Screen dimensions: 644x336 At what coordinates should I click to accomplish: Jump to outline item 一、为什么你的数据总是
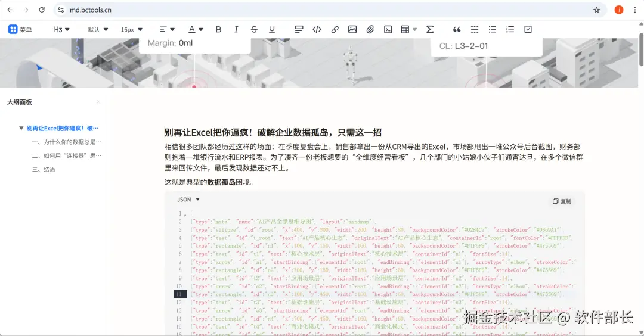click(67, 142)
